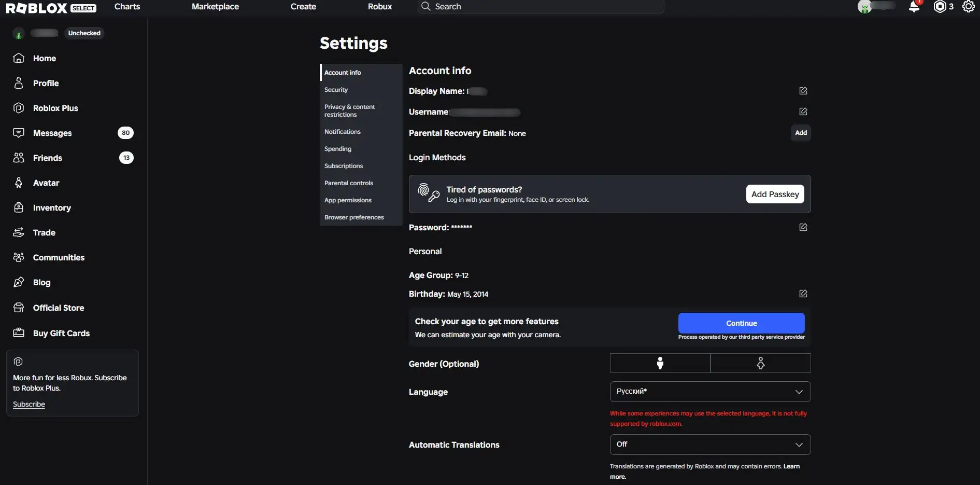Open the Subscriptions settings tab
This screenshot has width=980, height=485.
tap(361, 166)
